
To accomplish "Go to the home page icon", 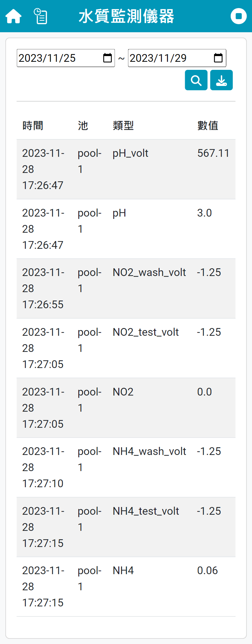I will click(x=13, y=16).
